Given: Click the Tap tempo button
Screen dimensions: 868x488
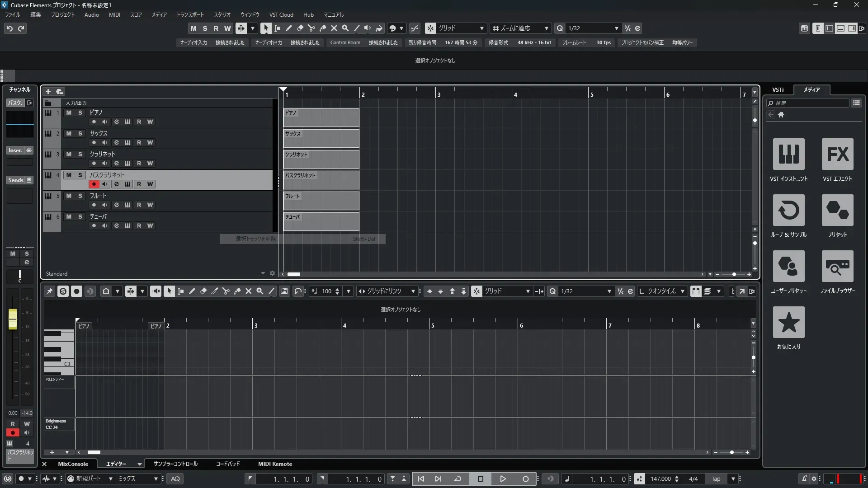Looking at the screenshot, I should pyautogui.click(x=716, y=479).
